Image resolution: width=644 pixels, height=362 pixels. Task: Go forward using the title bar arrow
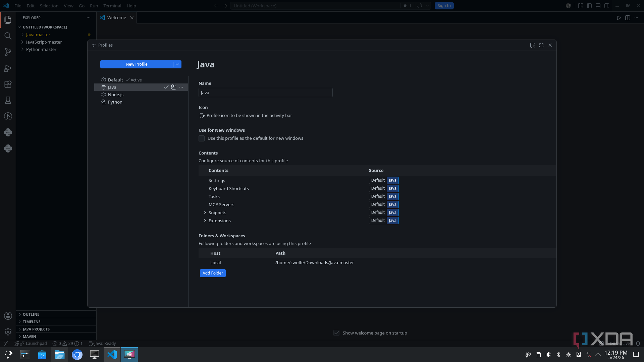[x=225, y=6]
